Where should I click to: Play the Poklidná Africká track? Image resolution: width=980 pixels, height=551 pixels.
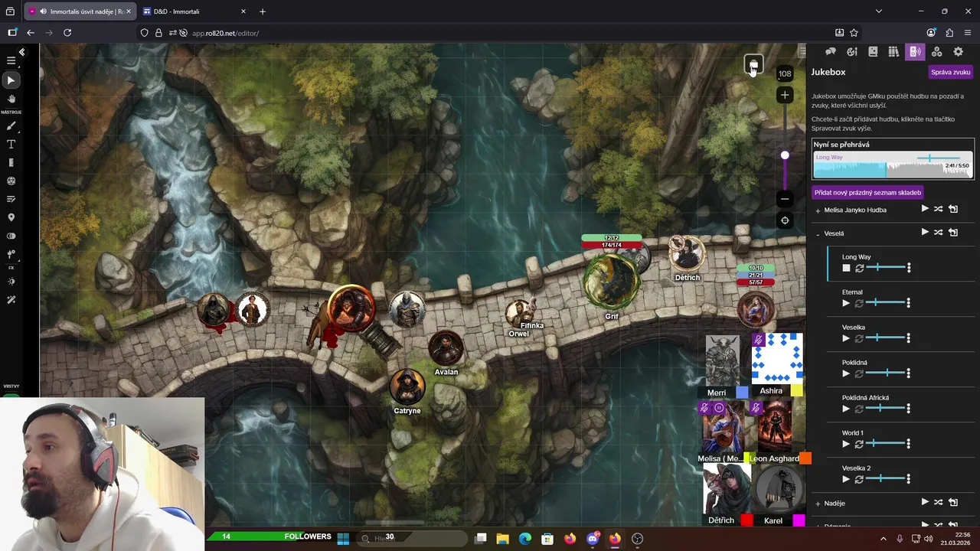(x=846, y=409)
